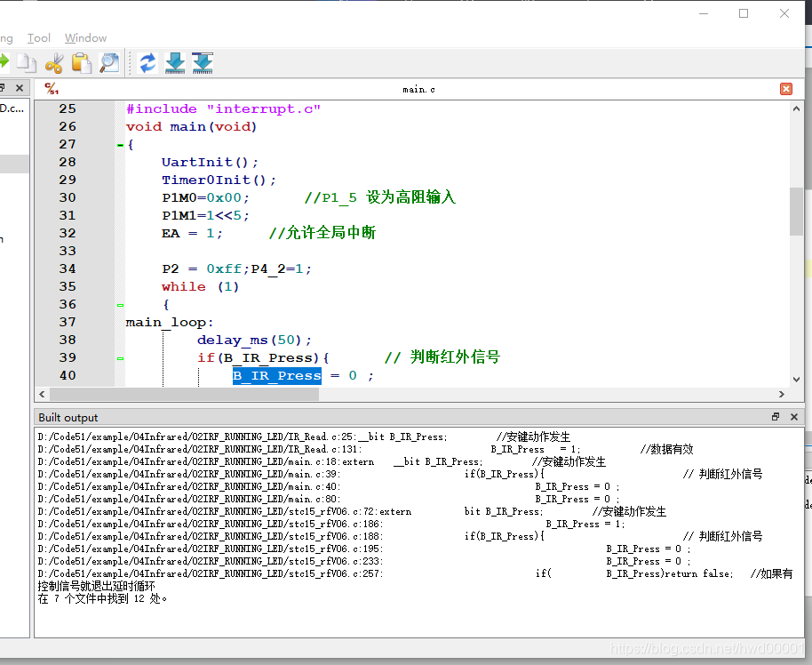Click main.c:39 search result row
This screenshot has height=665, width=812.
(x=400, y=474)
